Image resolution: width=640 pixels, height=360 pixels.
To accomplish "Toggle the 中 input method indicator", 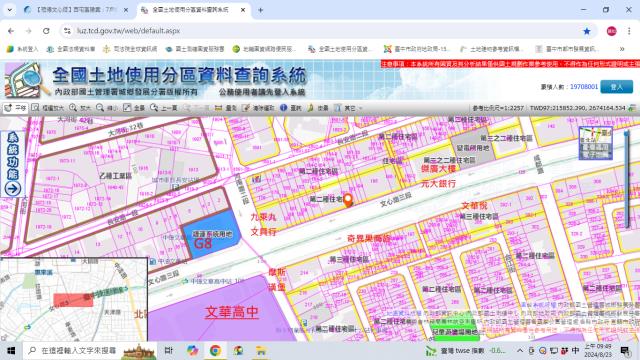I will 575,351.
